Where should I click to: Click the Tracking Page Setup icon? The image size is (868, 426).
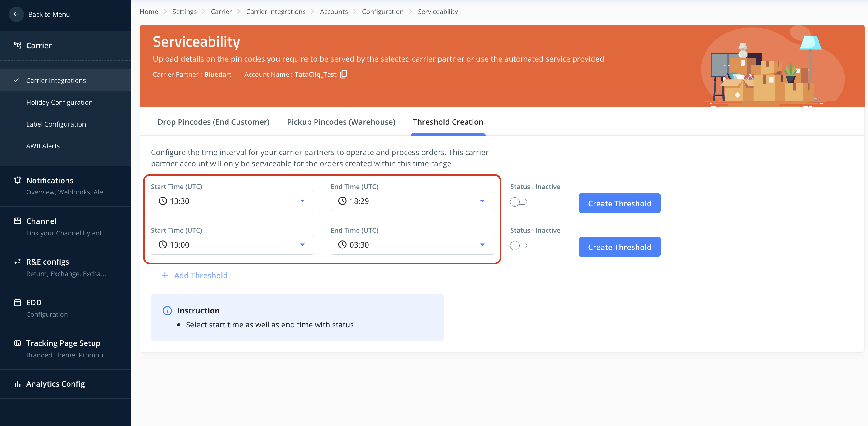pyautogui.click(x=18, y=343)
